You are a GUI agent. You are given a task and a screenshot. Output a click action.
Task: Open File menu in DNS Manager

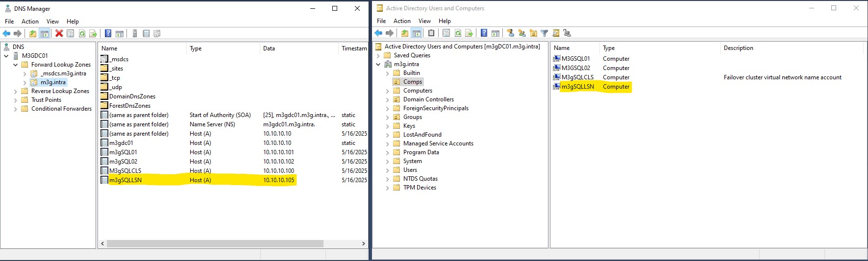click(9, 22)
